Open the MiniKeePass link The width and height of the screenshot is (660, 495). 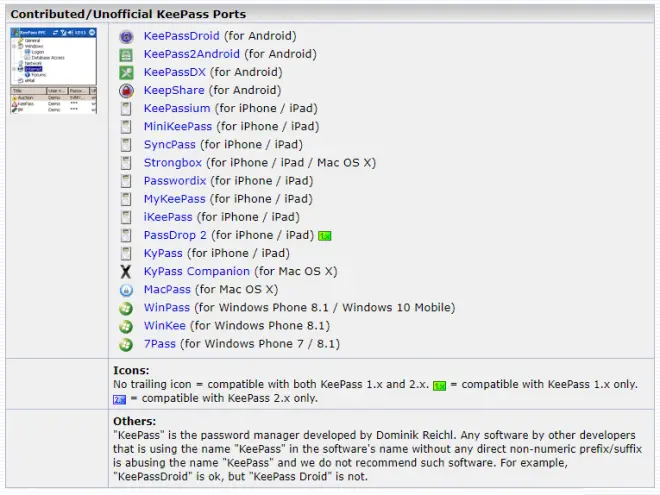[x=178, y=126]
